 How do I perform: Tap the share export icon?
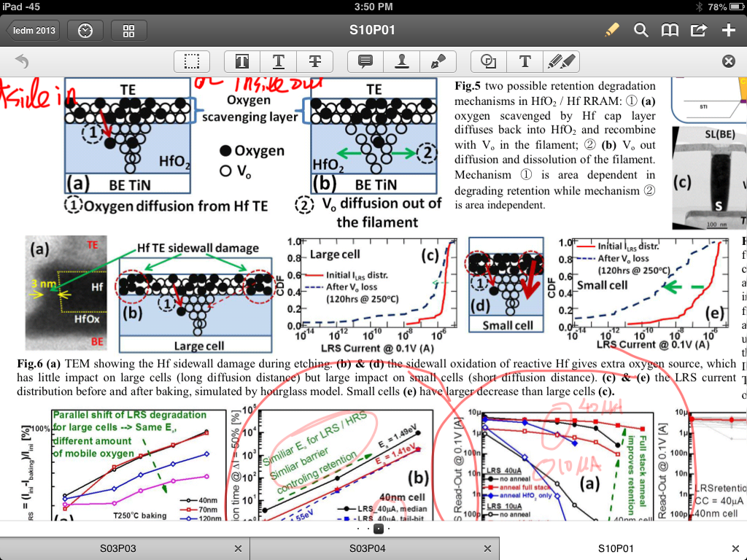tap(698, 30)
